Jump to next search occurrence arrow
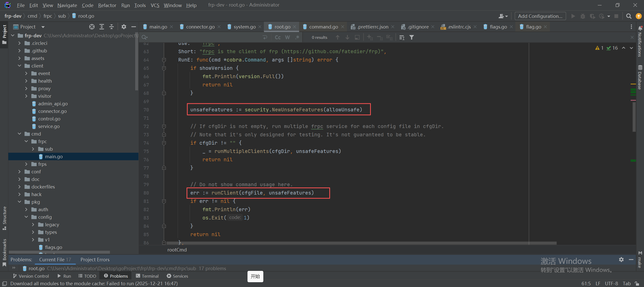Screen dimensions: 644x287 [347, 37]
